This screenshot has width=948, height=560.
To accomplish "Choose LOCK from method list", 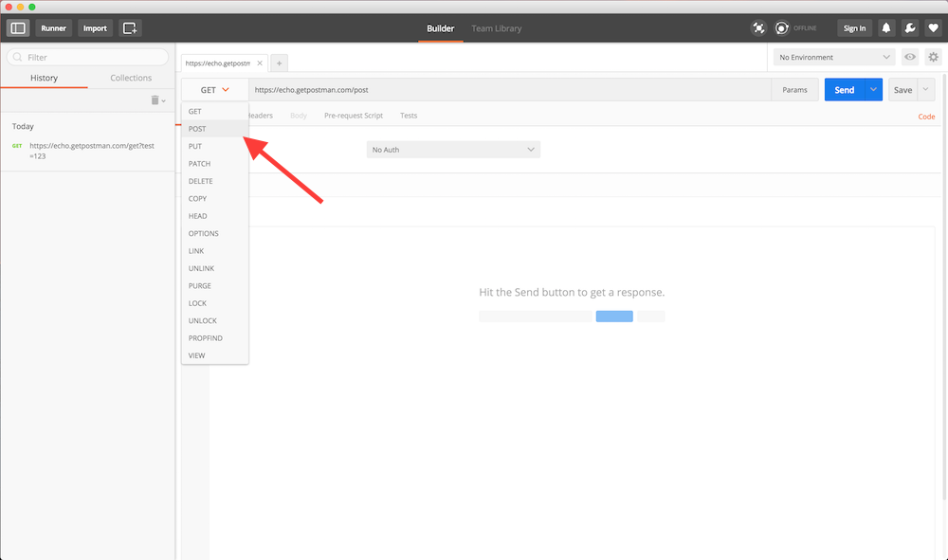I will pos(214,303).
